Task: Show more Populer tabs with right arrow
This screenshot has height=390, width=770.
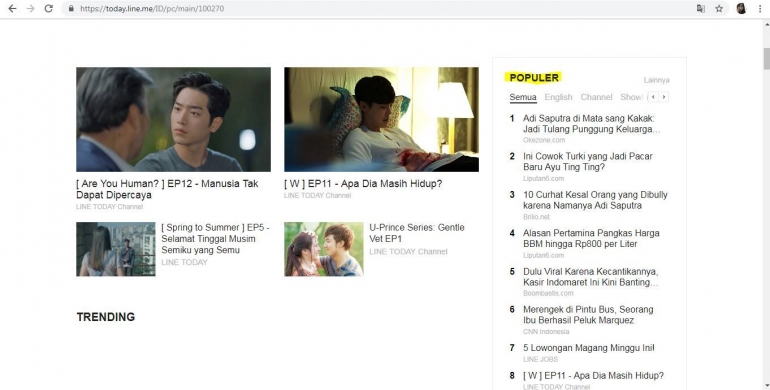Action: tap(663, 97)
